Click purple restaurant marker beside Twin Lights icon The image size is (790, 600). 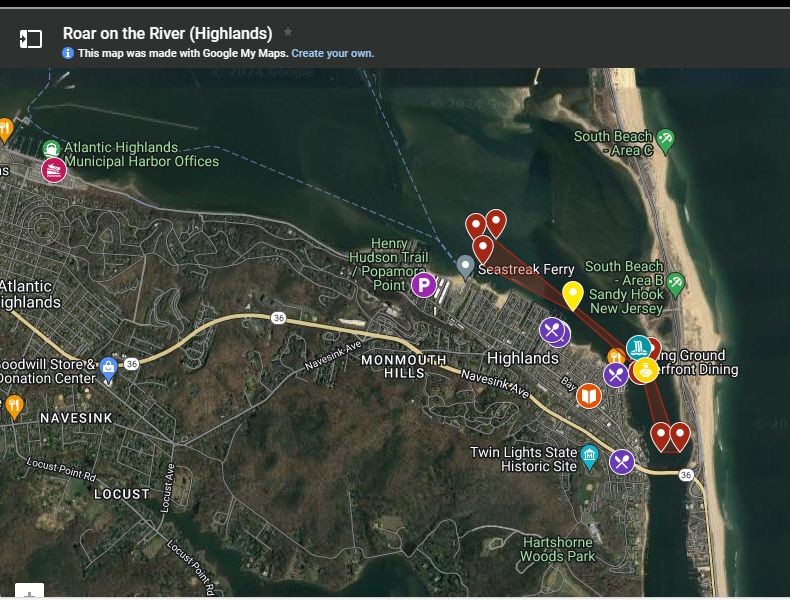click(x=622, y=461)
